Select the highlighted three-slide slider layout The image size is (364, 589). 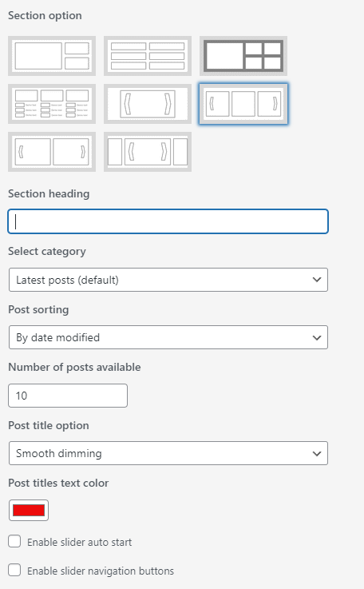(243, 104)
